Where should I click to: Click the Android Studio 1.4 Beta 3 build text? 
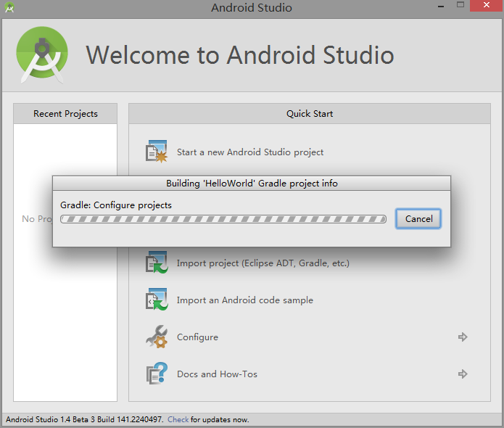(84, 419)
